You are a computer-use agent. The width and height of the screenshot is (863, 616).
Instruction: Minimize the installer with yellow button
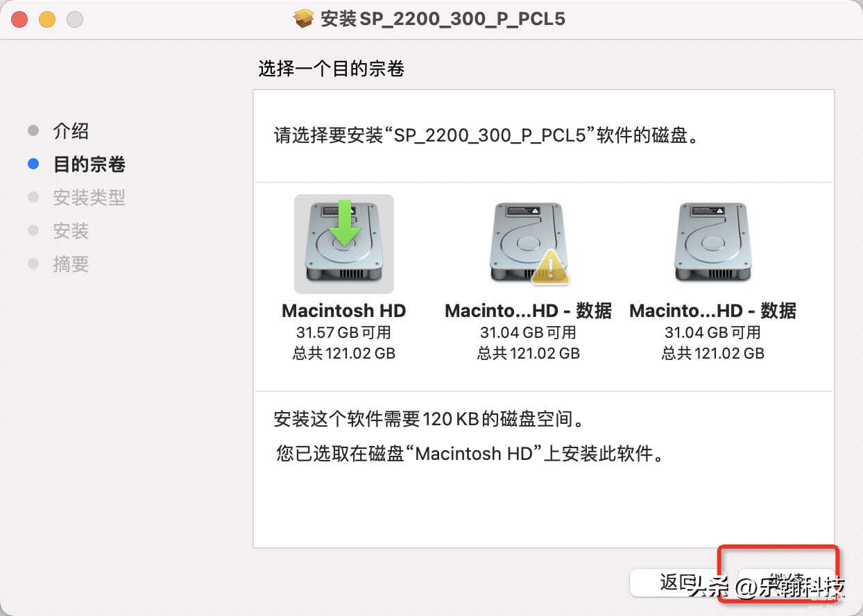click(47, 19)
